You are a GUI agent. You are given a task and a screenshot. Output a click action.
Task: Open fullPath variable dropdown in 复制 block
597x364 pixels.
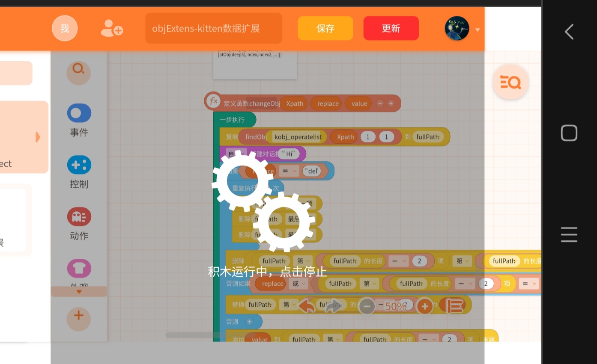(x=430, y=137)
